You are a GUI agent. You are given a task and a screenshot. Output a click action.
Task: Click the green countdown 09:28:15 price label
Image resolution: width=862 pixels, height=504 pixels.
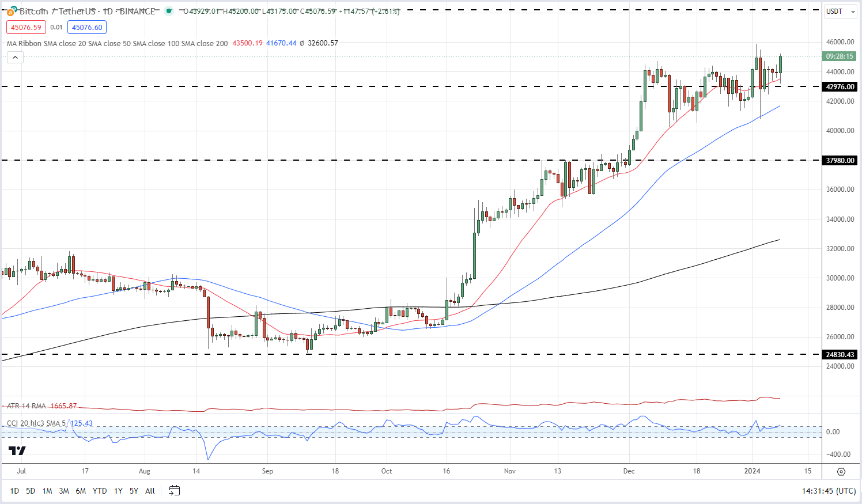pyautogui.click(x=840, y=56)
